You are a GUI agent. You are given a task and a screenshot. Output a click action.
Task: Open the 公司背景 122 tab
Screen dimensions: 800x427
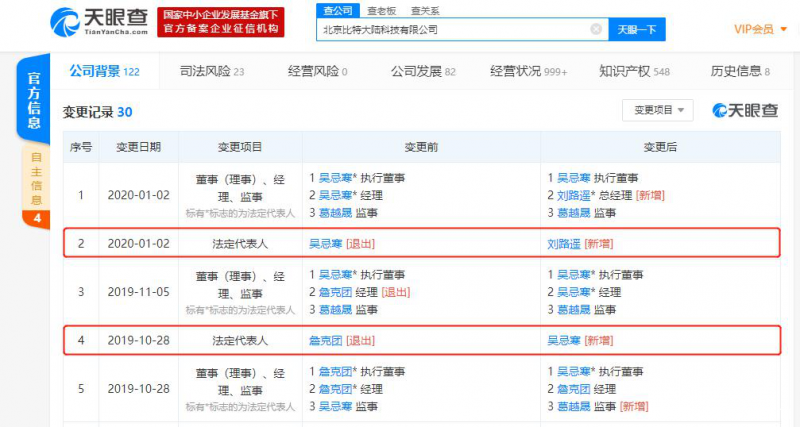[105, 71]
